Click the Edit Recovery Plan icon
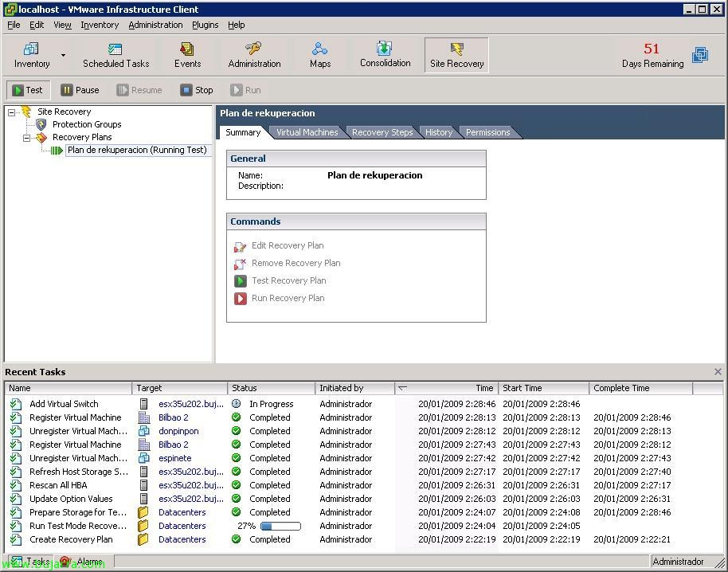This screenshot has height=572, width=728. [240, 246]
